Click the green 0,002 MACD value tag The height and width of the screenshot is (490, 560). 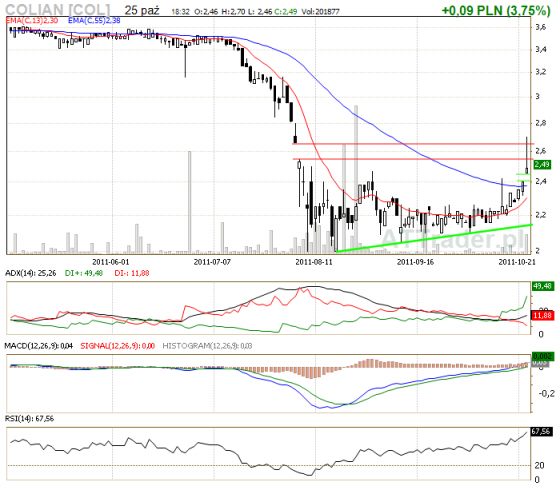(542, 356)
